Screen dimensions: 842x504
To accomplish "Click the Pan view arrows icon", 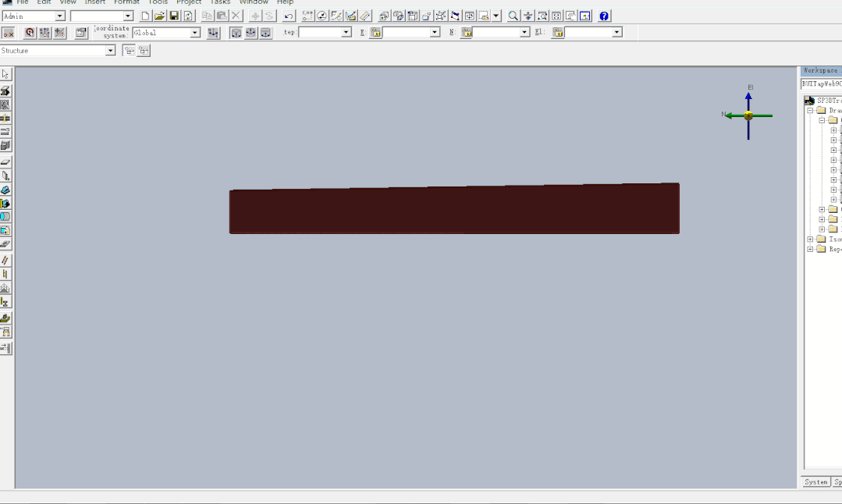I will coord(528,16).
